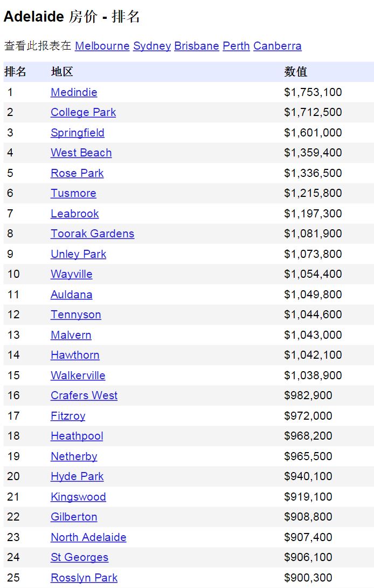Select the Tennyson suburb link
The width and height of the screenshot is (374, 588).
click(x=75, y=314)
